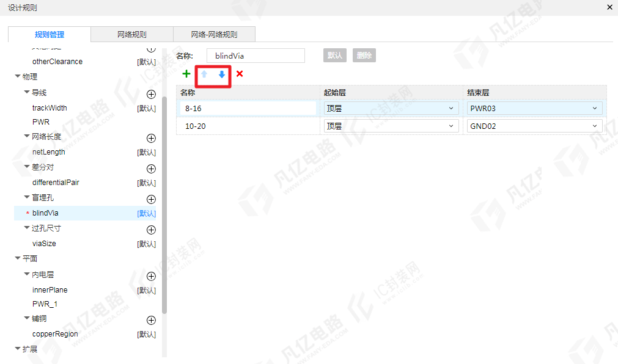Switch to the 网络-网络规则 tab

tap(214, 34)
